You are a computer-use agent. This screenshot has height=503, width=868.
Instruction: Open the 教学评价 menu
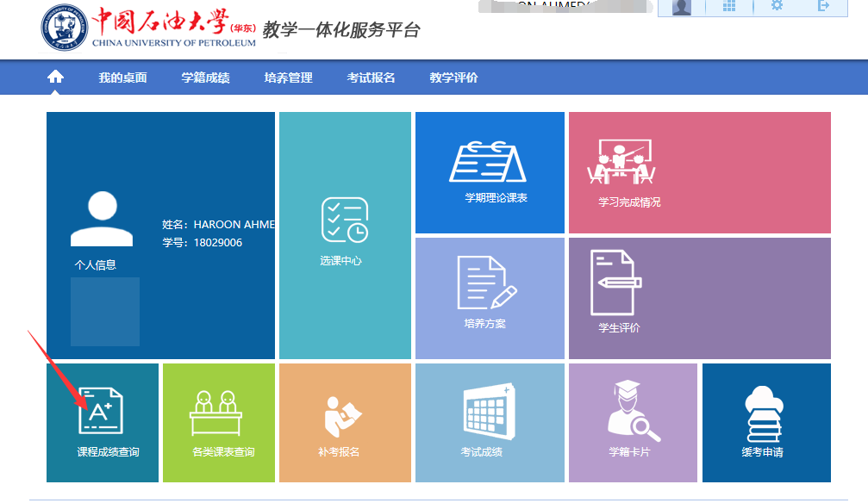[453, 78]
